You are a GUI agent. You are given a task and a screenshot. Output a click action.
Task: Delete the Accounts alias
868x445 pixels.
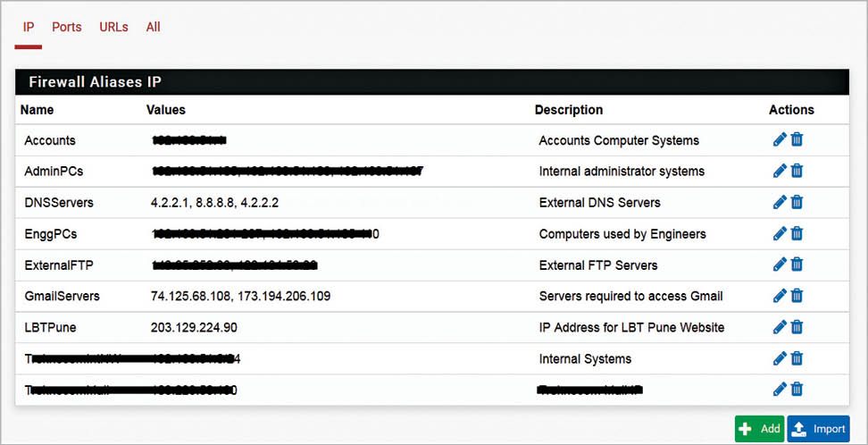tap(797, 140)
